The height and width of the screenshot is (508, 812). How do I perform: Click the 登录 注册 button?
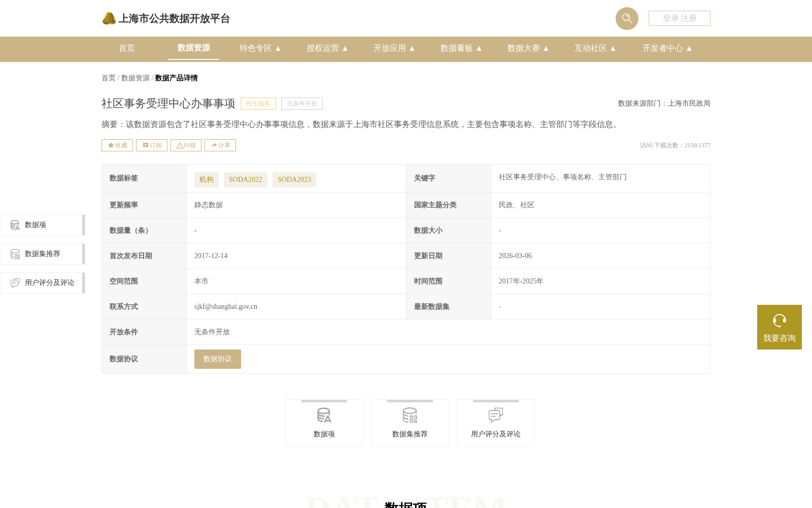(x=680, y=18)
